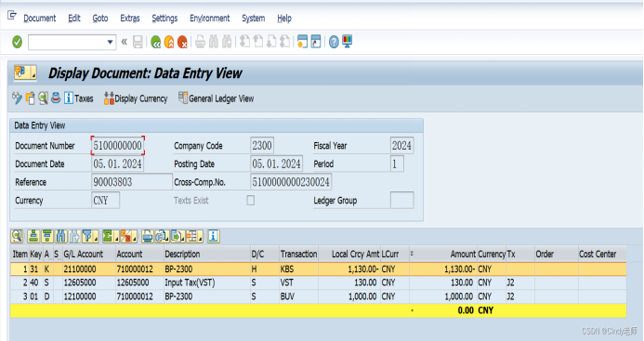Image resolution: width=644 pixels, height=341 pixels.
Task: Select transaction cell KBS
Action: point(299,269)
